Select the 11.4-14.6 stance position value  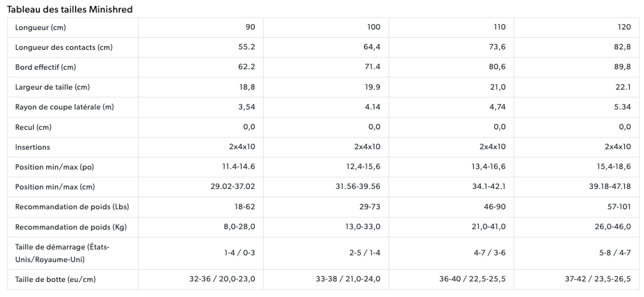tap(237, 166)
